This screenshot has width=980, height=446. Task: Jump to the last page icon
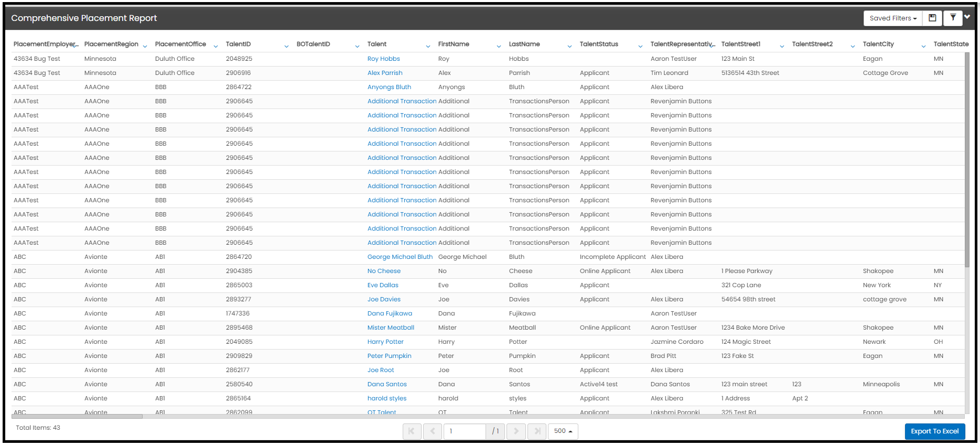(537, 431)
